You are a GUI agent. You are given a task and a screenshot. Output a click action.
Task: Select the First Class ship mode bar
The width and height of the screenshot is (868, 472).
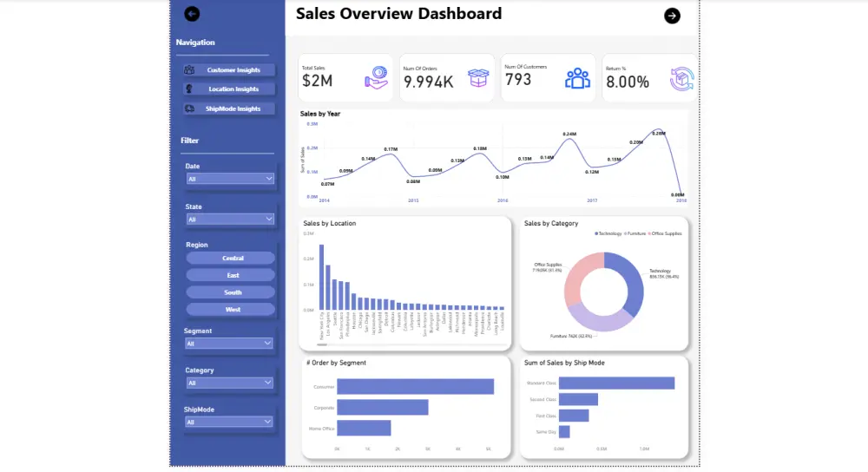[574, 416]
